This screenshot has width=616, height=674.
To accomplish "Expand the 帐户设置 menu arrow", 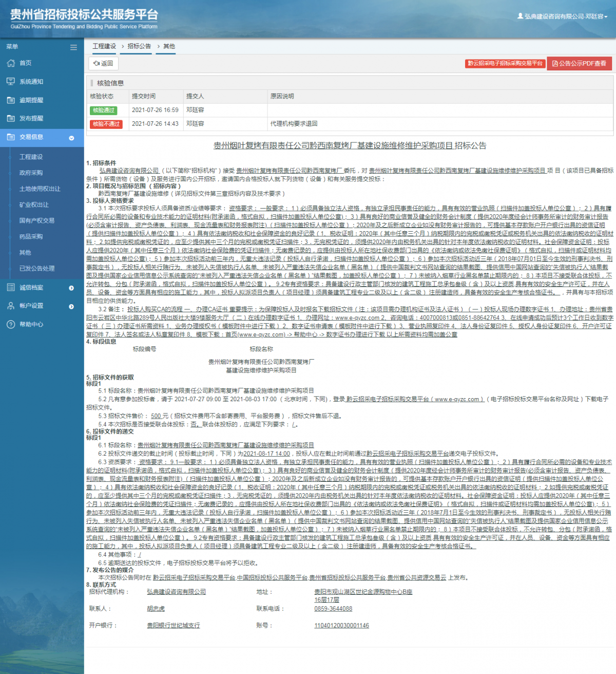I will pos(71,307).
